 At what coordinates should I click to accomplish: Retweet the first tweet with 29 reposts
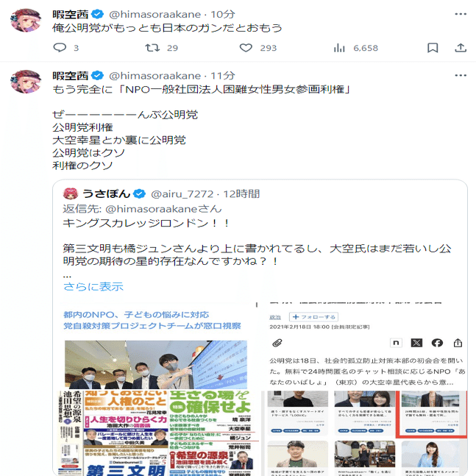tap(152, 48)
